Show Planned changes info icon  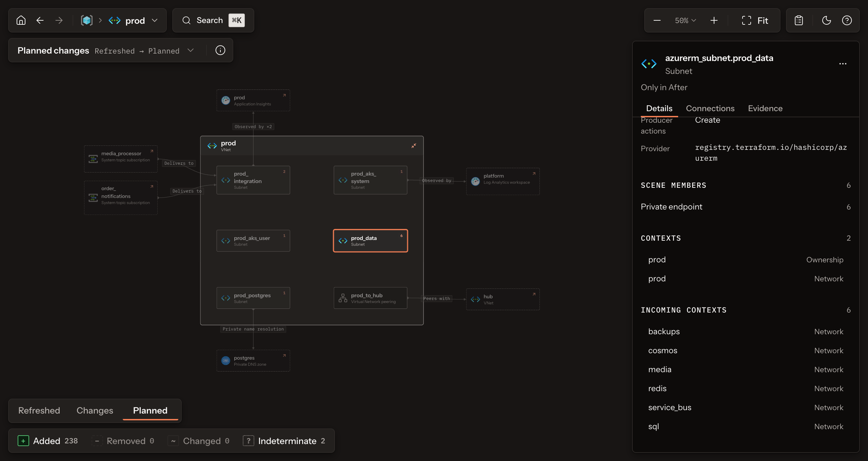[220, 50]
